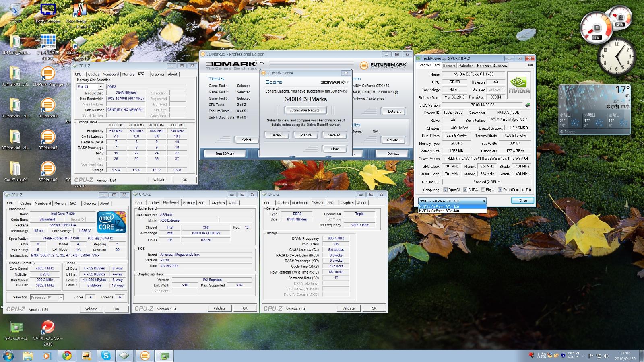This screenshot has height=362, width=644.
Task: Click the Action Center flag tray icon
Action: coord(591,356)
